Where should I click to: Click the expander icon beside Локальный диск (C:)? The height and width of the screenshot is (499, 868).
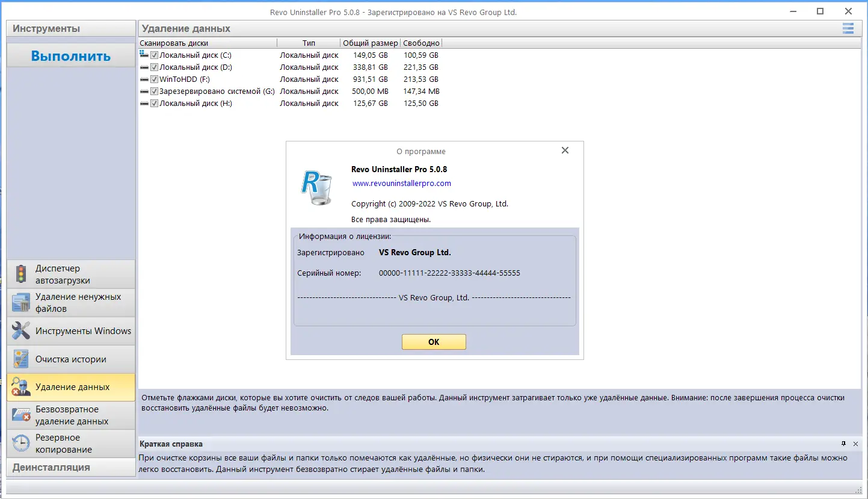[143, 55]
